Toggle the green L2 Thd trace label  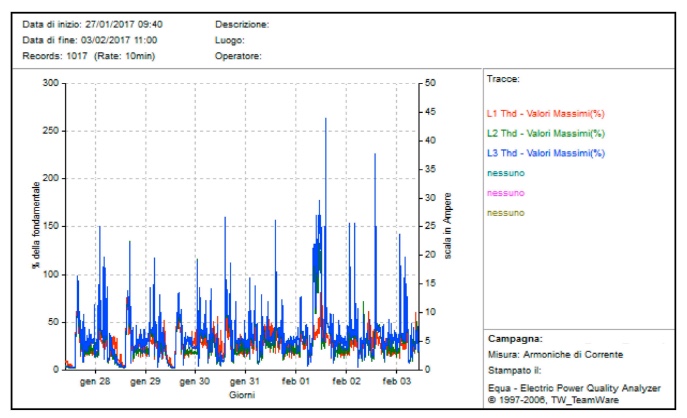point(545,133)
